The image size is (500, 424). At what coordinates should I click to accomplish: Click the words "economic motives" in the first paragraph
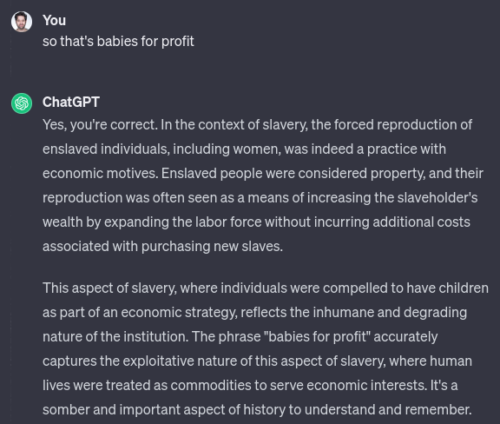(x=99, y=173)
